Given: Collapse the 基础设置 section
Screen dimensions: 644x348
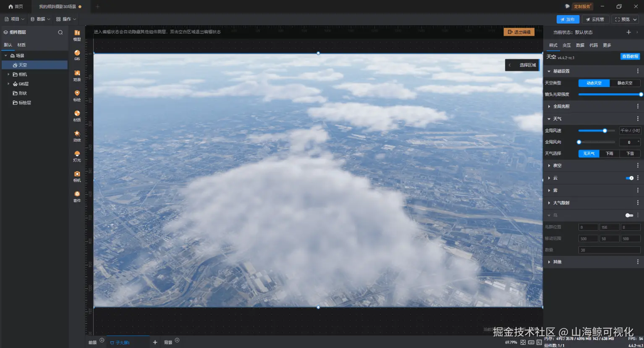Looking at the screenshot, I should (x=549, y=71).
